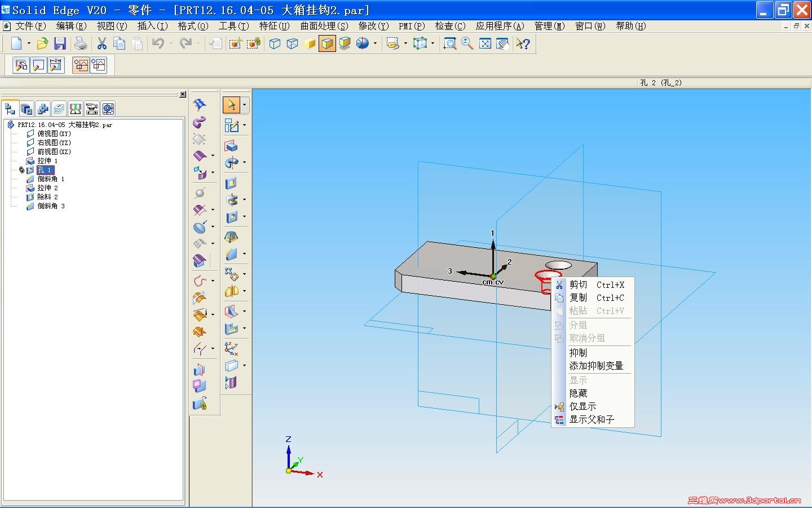Click the BlueSurf surfacing tool icon
Screen dimensions: 812x508
coord(200,104)
